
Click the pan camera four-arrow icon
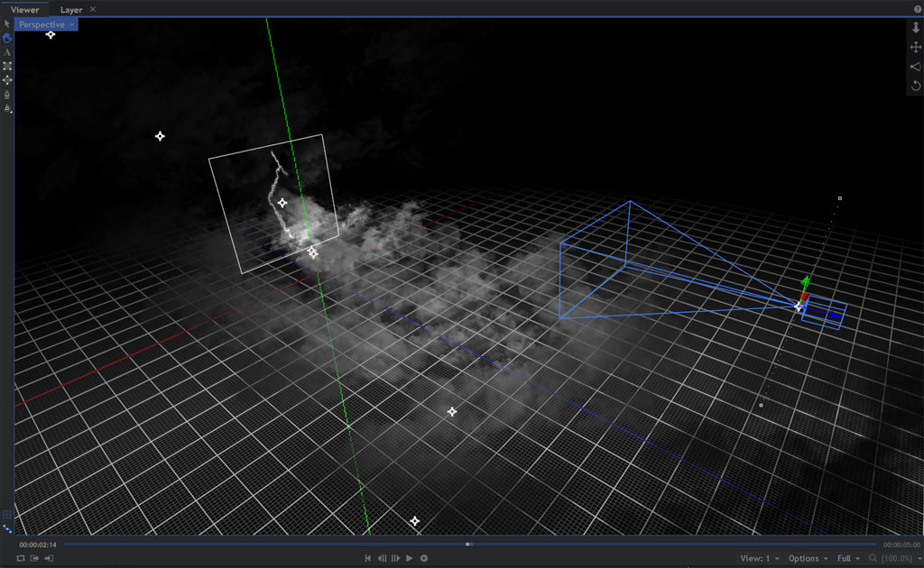point(916,47)
